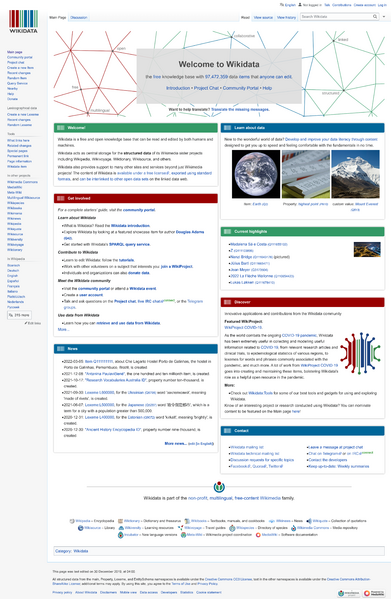Image resolution: width=391 pixels, height=599 pixels.
Task: Click the Wikiversity icon in sister projects
Action: click(122, 528)
